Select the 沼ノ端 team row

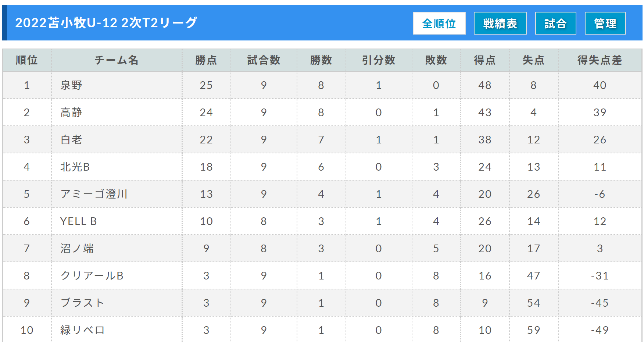pos(322,249)
